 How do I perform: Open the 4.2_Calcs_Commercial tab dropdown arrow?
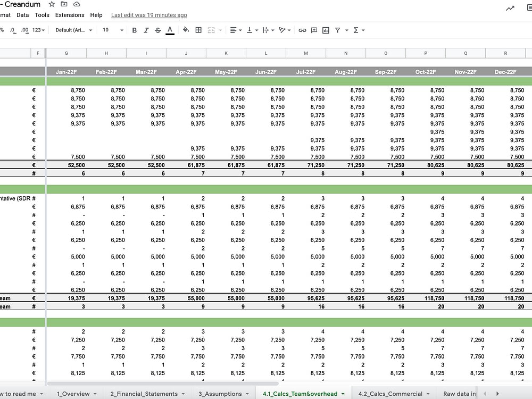[428, 394]
